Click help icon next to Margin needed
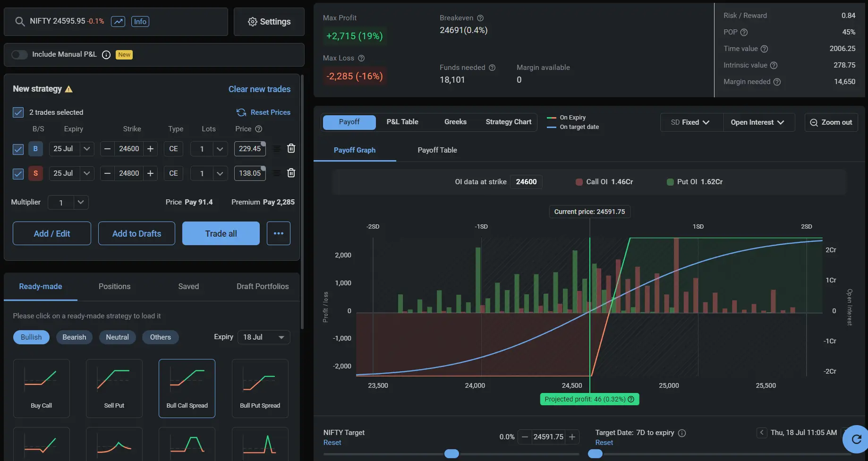 click(x=777, y=82)
